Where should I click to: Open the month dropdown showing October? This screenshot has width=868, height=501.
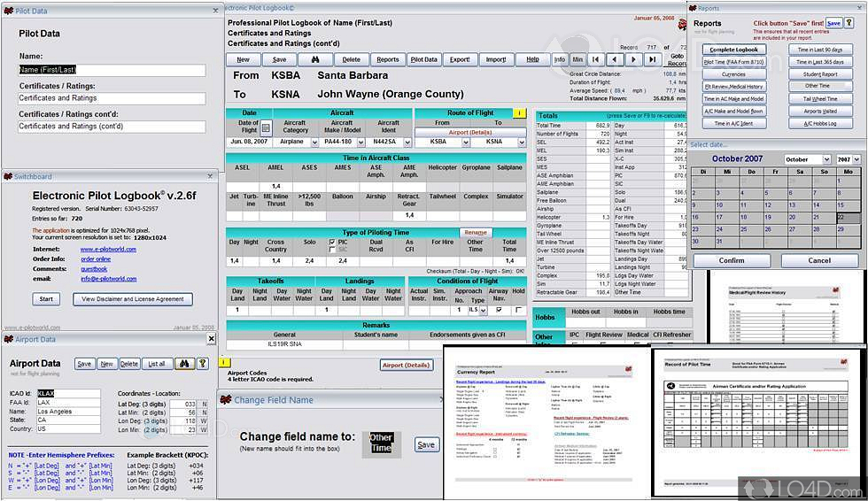pos(826,159)
